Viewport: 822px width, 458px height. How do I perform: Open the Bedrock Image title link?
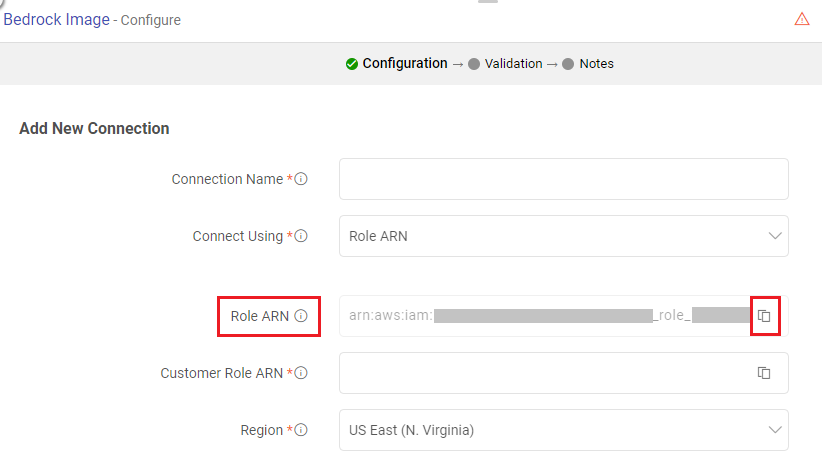(57, 20)
